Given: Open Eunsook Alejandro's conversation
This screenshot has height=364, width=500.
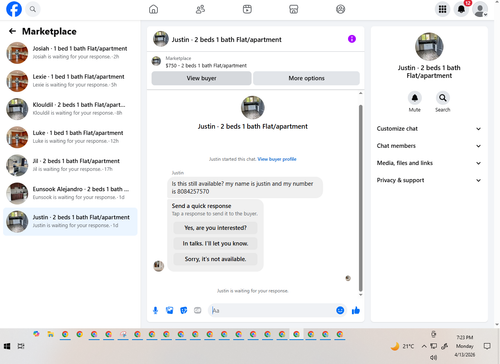Looking at the screenshot, I should (70, 193).
